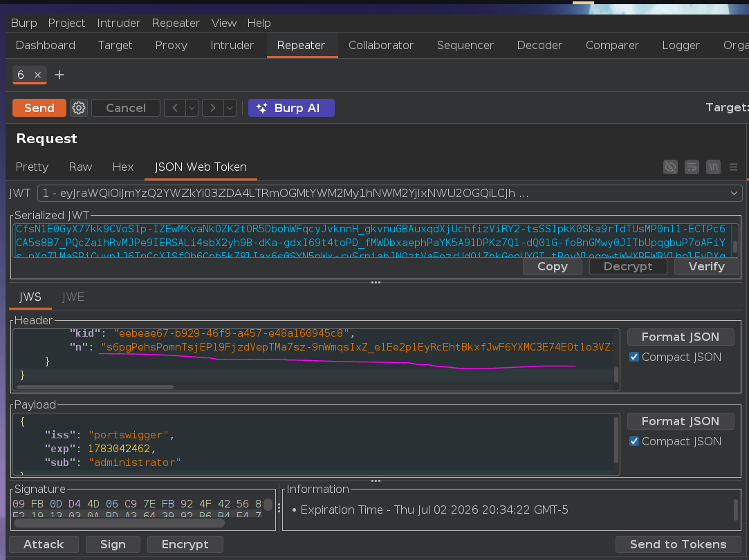Click the Serialized JWT vertical scrollbar

click(735, 247)
